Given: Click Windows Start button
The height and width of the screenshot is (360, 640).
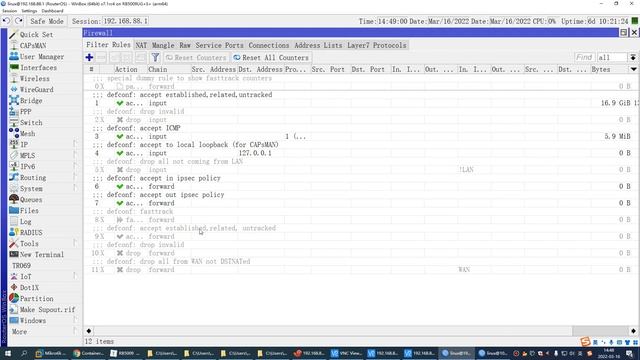Looking at the screenshot, I should [x=7, y=353].
